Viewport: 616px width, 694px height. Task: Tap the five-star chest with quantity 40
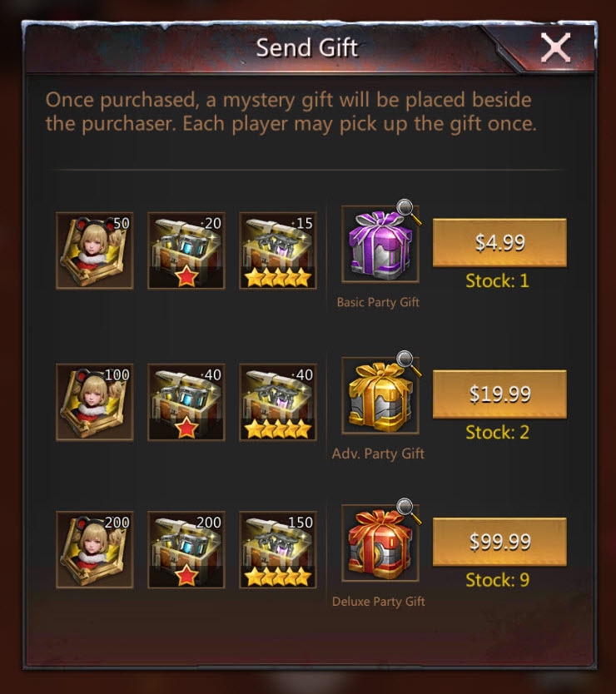[278, 402]
